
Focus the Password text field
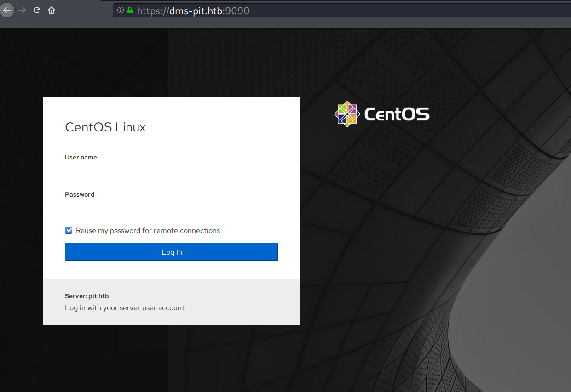[171, 210]
